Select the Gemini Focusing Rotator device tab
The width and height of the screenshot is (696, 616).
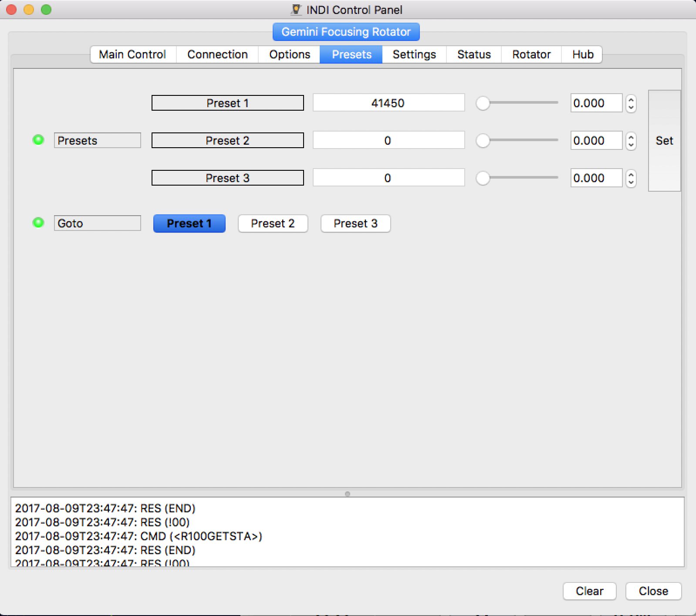(346, 32)
